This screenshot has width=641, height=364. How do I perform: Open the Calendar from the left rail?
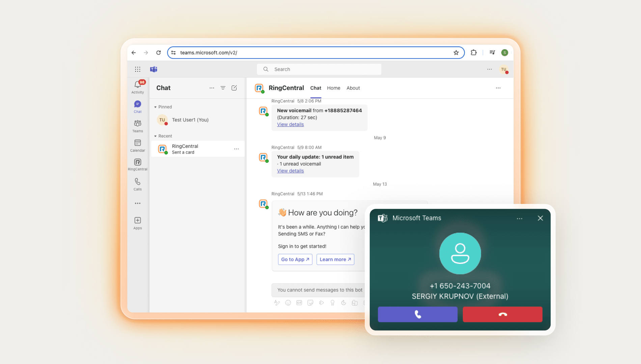pyautogui.click(x=138, y=146)
